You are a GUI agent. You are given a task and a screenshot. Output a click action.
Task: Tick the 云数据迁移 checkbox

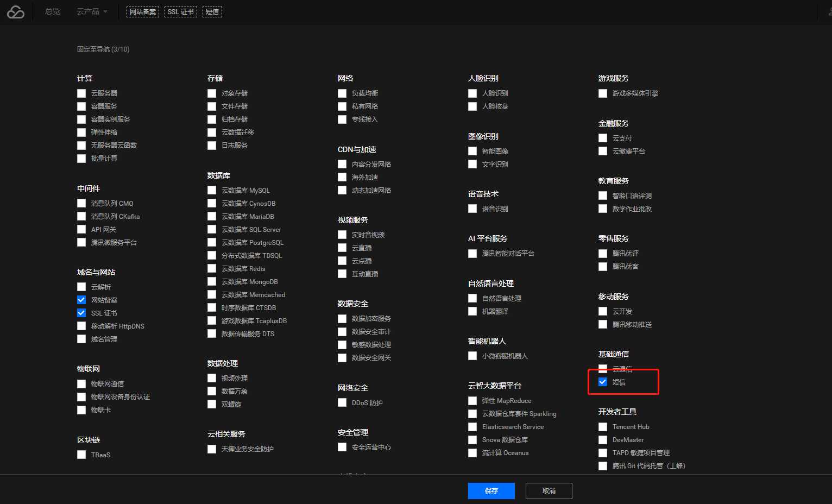click(212, 133)
